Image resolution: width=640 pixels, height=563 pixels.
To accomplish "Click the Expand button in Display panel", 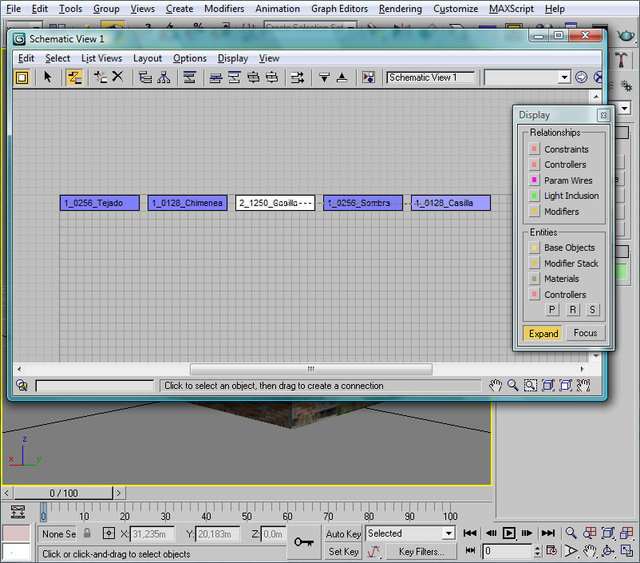I will pyautogui.click(x=543, y=333).
